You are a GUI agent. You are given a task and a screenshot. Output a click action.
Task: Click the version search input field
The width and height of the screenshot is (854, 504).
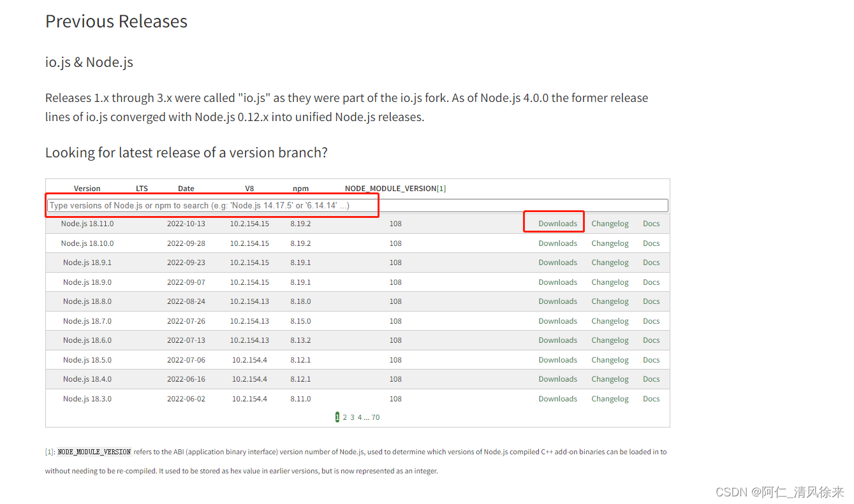[358, 205]
